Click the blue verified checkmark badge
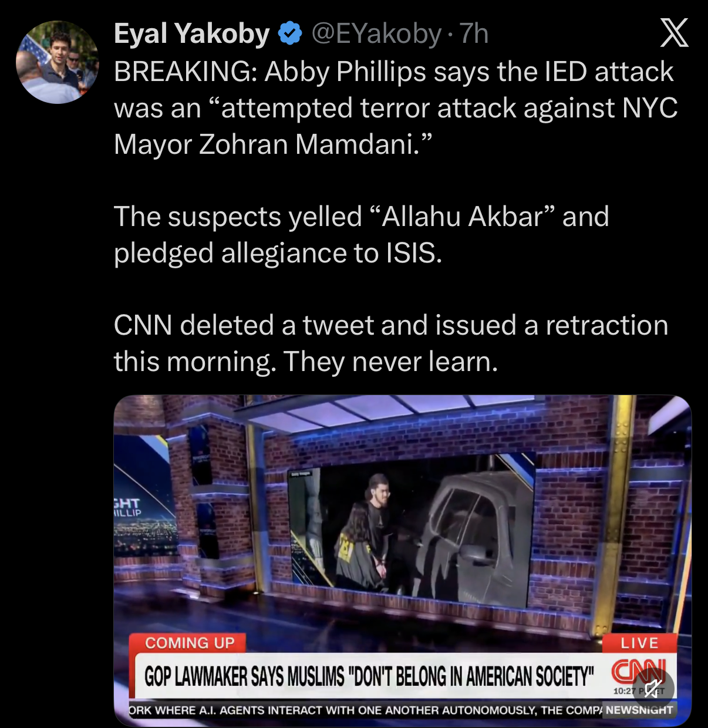 click(x=289, y=34)
